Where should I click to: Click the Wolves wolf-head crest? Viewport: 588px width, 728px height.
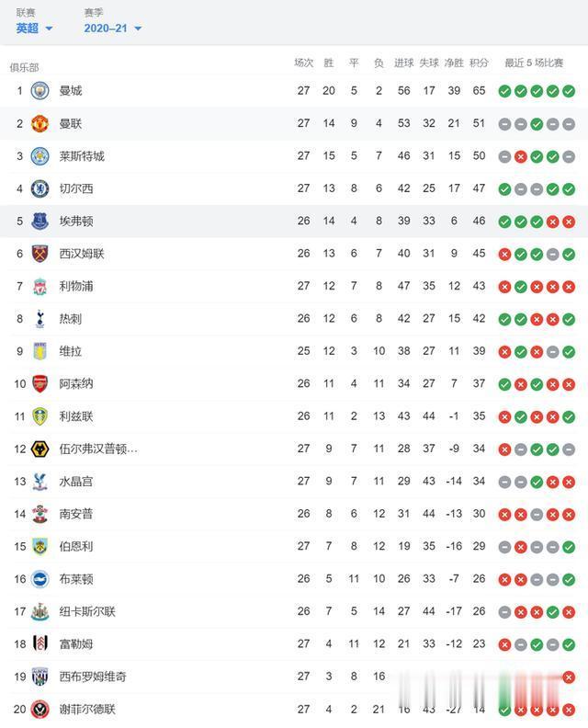pyautogui.click(x=40, y=449)
